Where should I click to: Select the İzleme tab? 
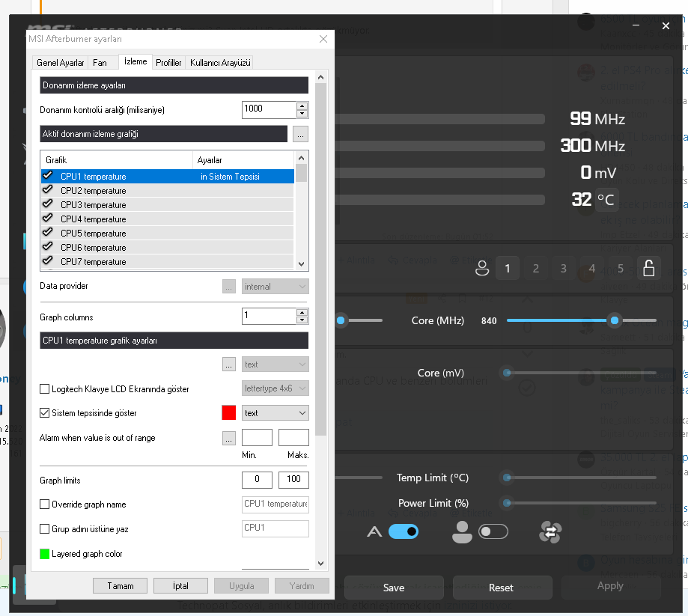pos(136,61)
